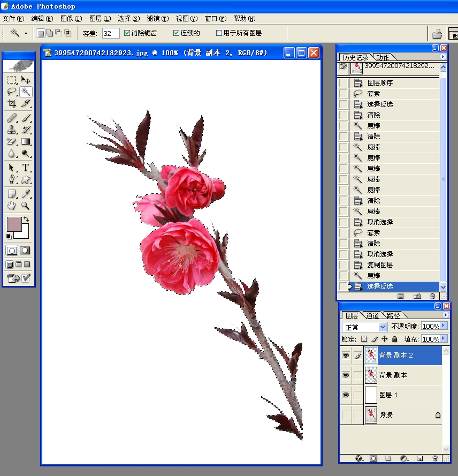This screenshot has width=458, height=476.
Task: Hide the 背景 副本 layer with eye icon
Action: click(346, 375)
